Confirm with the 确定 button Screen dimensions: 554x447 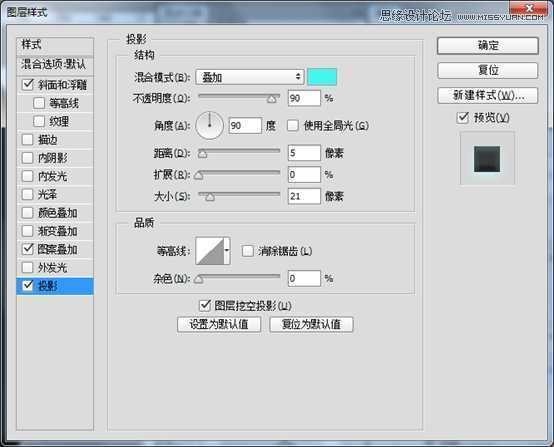tap(488, 46)
